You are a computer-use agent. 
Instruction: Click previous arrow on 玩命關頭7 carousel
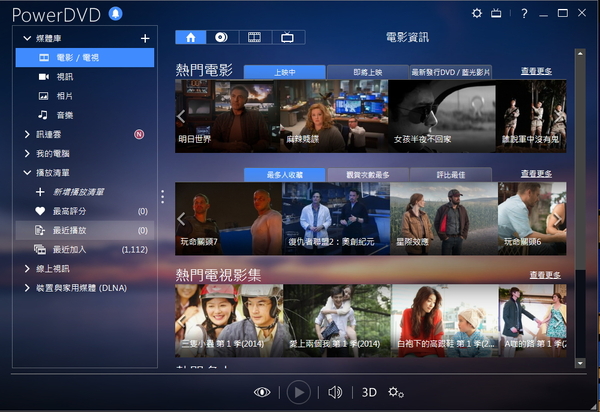coord(181,219)
